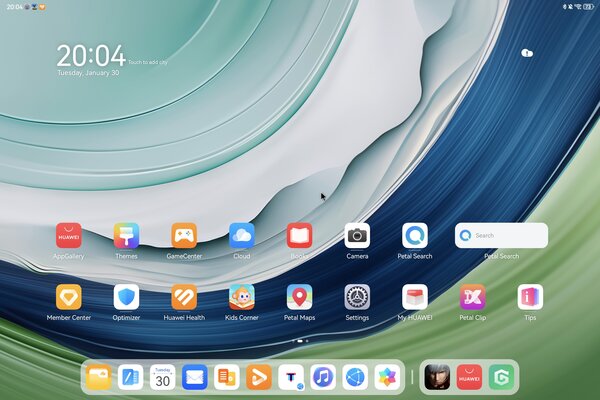
Task: Open My HUAWEI app
Action: [415, 297]
